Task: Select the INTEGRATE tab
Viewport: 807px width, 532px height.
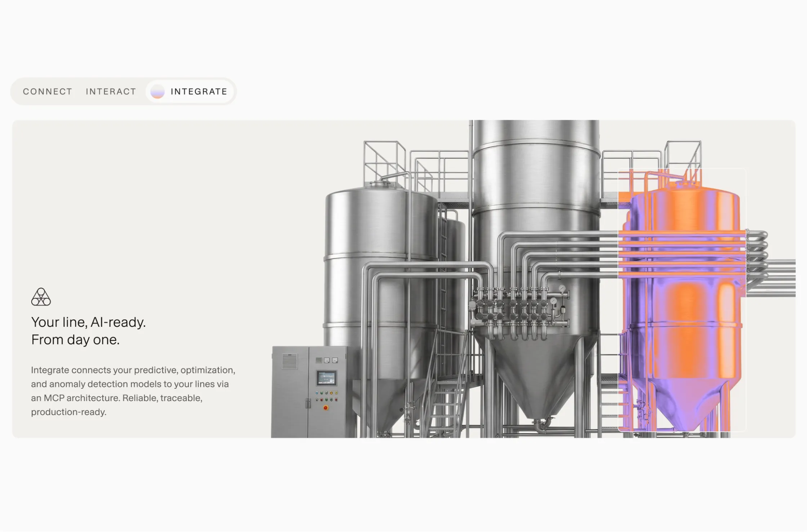Action: coord(190,91)
